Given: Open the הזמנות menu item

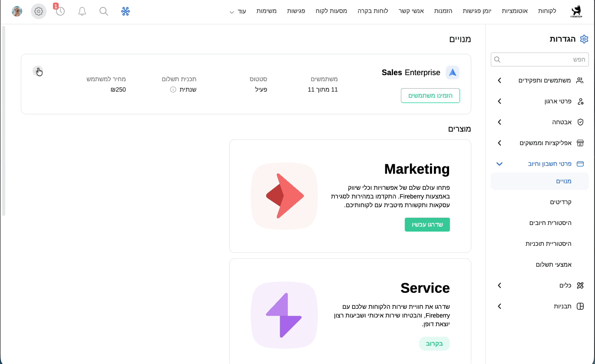Looking at the screenshot, I should 443,11.
